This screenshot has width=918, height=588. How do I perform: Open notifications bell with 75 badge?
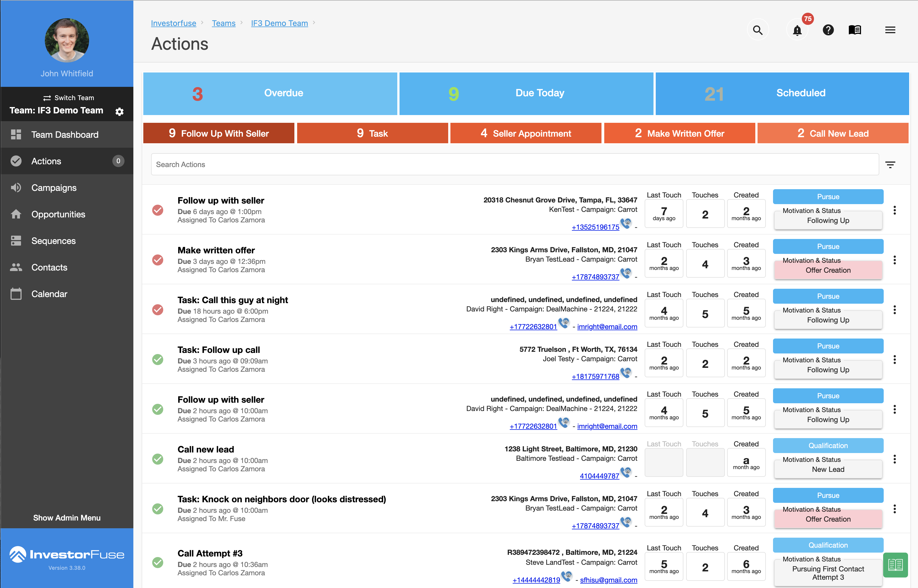[x=797, y=30]
